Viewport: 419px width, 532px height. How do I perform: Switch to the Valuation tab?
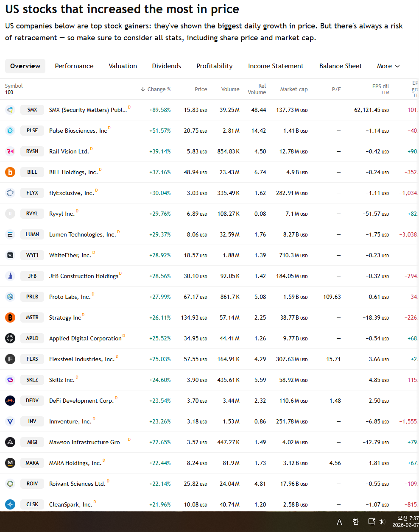(x=123, y=66)
